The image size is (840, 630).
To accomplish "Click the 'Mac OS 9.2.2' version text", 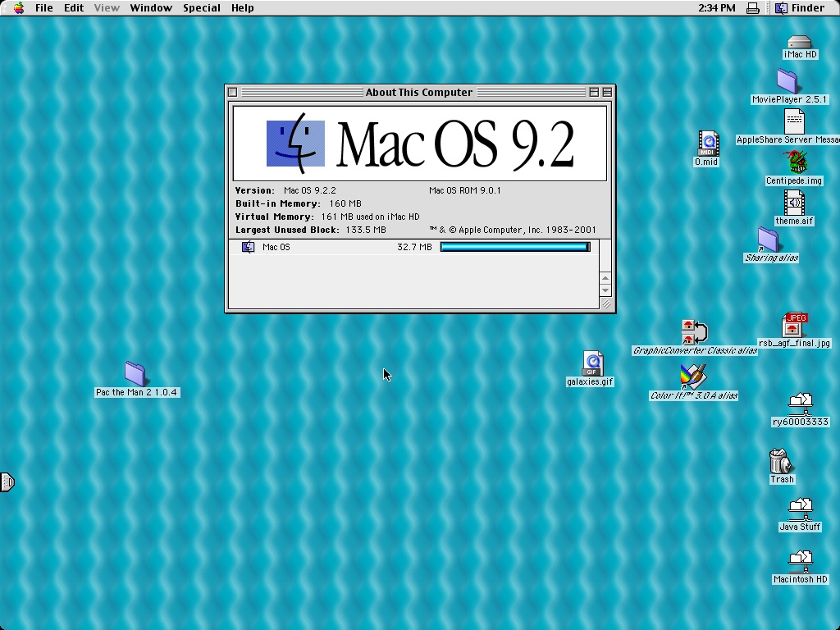I will pyautogui.click(x=309, y=190).
